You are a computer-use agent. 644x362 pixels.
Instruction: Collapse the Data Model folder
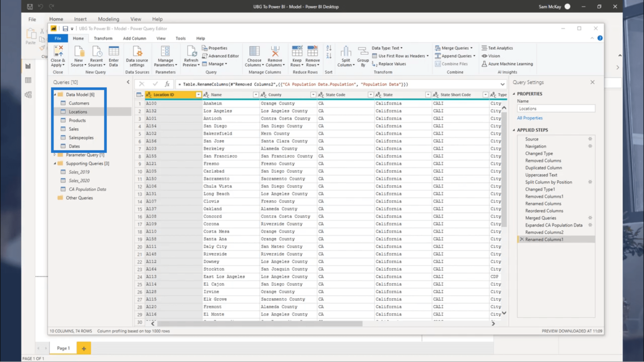click(55, 94)
